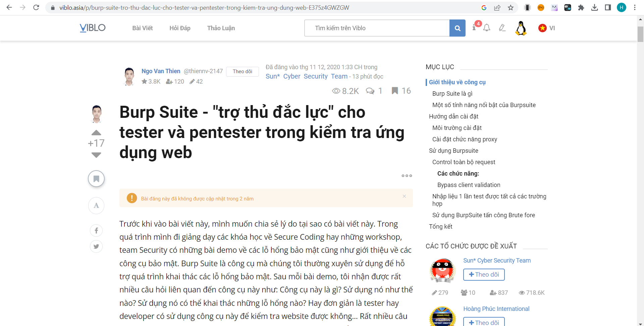Open the Thảo Luận menu
Image resolution: width=644 pixels, height=326 pixels.
[221, 28]
